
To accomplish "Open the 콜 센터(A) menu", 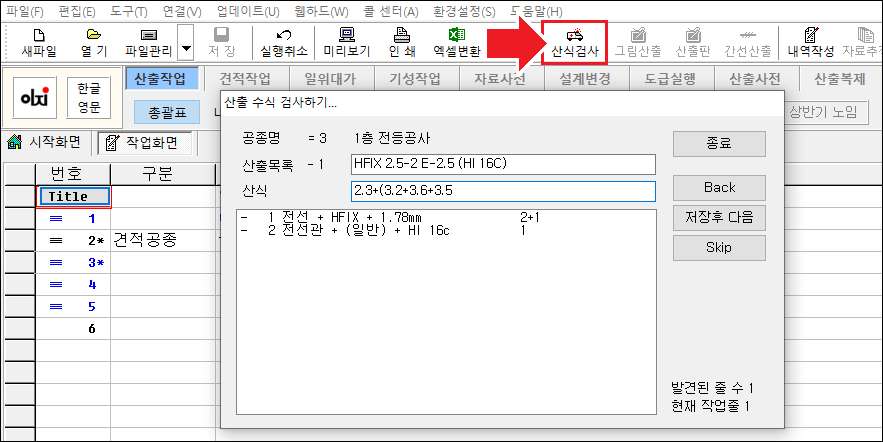I will point(391,11).
